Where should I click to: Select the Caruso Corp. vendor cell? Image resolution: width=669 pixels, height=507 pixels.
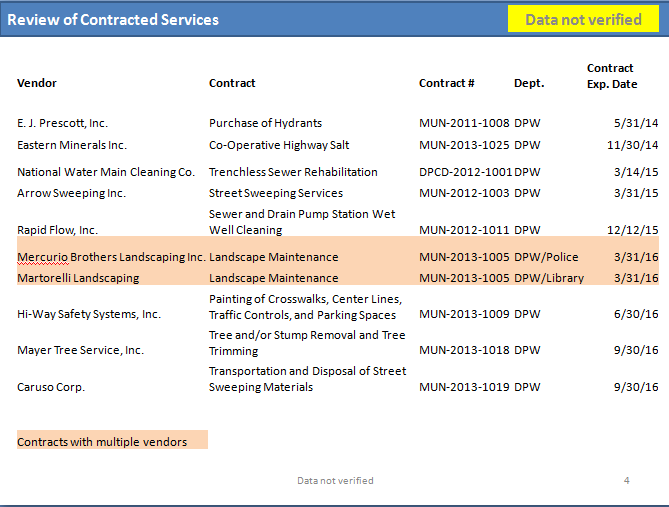[51, 387]
